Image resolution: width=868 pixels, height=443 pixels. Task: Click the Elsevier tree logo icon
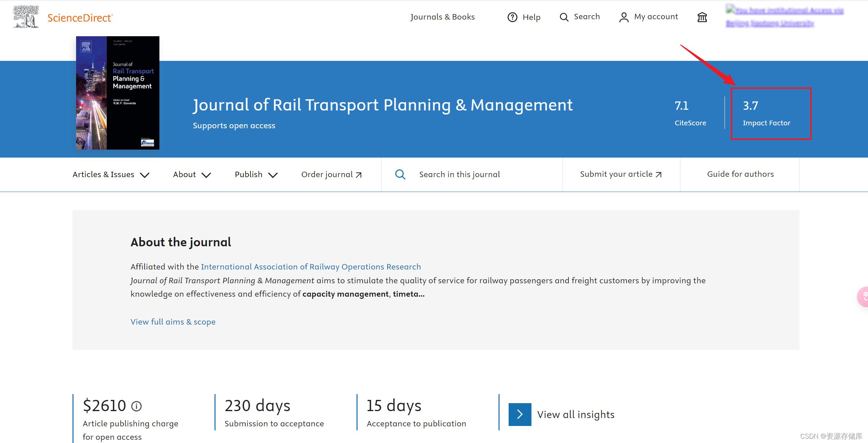click(26, 17)
